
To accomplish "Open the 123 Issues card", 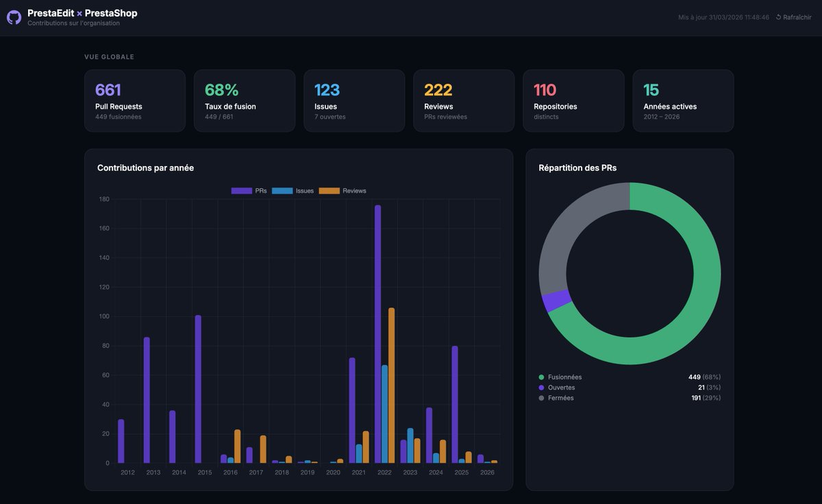I will tap(354, 101).
